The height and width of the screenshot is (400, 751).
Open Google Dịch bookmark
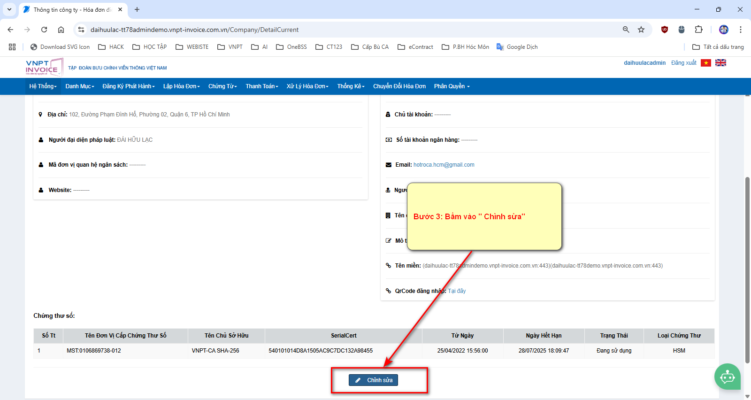(x=517, y=47)
